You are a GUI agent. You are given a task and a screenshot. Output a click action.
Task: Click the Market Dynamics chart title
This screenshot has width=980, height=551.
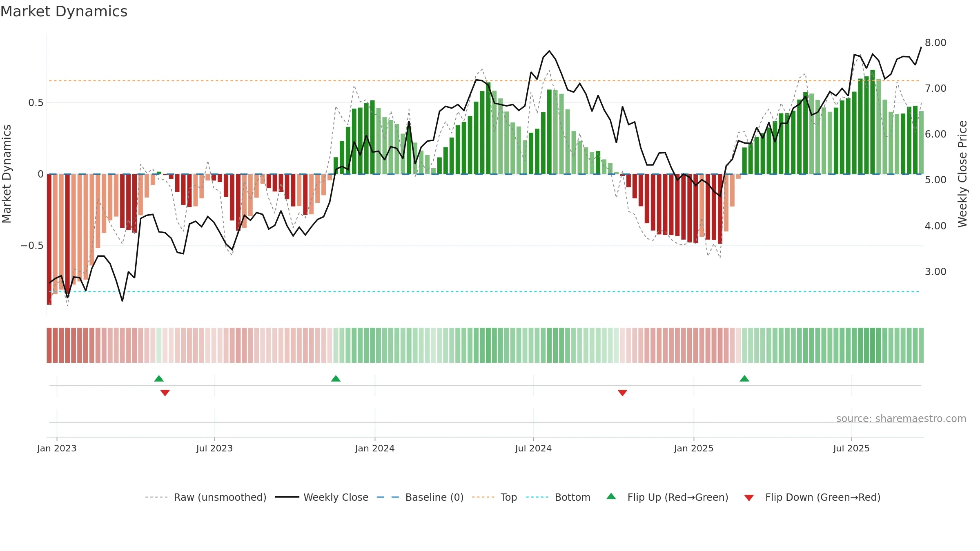(64, 11)
